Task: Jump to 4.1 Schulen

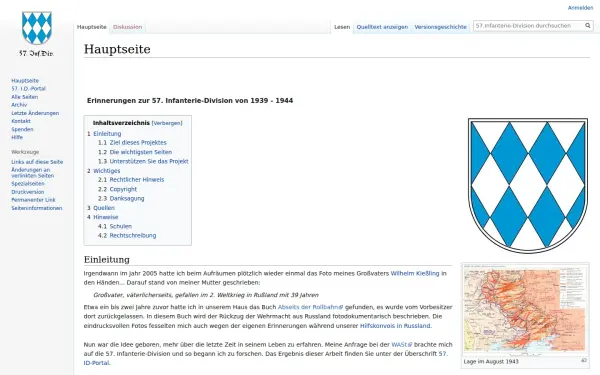Action: coord(115,226)
